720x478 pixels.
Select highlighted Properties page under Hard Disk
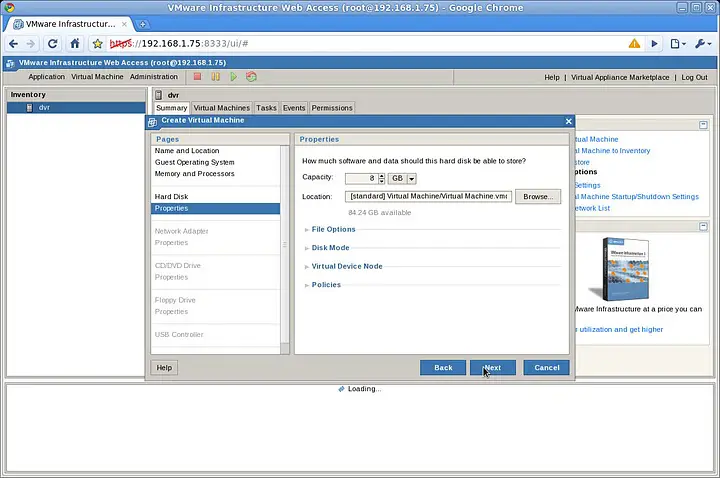[215, 208]
